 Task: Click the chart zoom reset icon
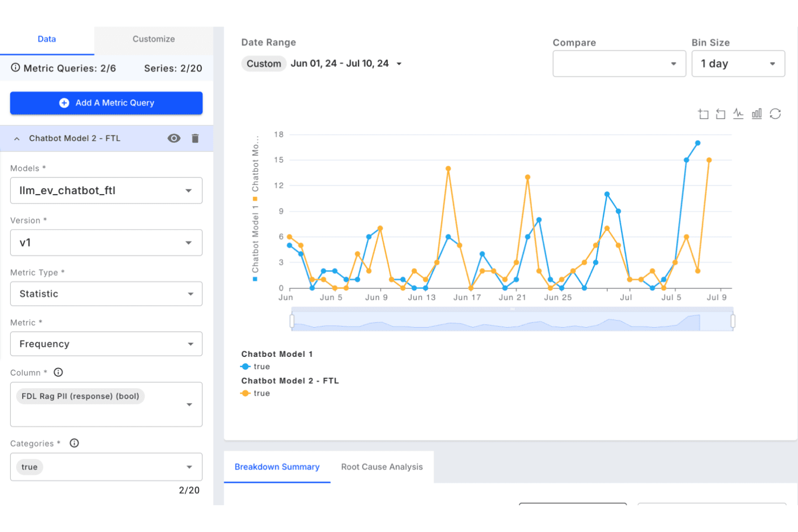pyautogui.click(x=720, y=114)
